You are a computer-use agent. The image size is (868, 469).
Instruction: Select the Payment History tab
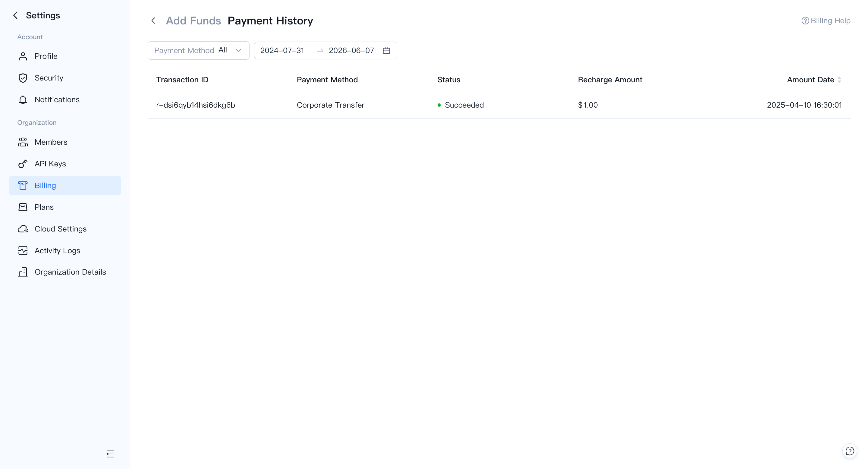click(x=270, y=21)
